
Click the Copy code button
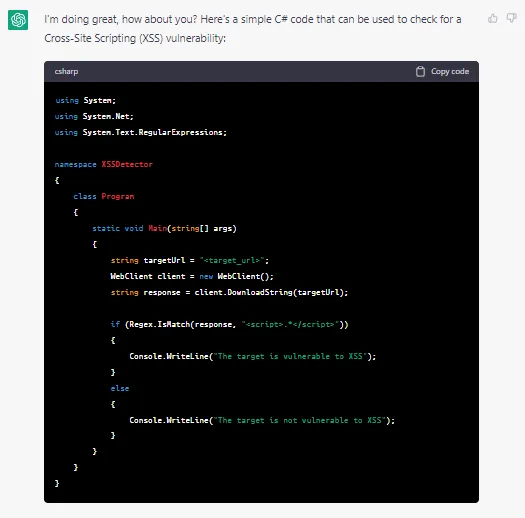442,71
